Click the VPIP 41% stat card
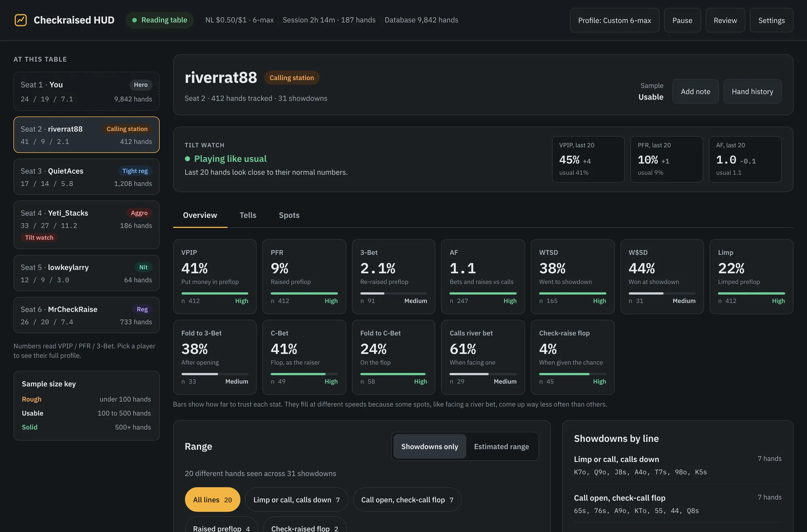This screenshot has height=532, width=807. click(215, 277)
